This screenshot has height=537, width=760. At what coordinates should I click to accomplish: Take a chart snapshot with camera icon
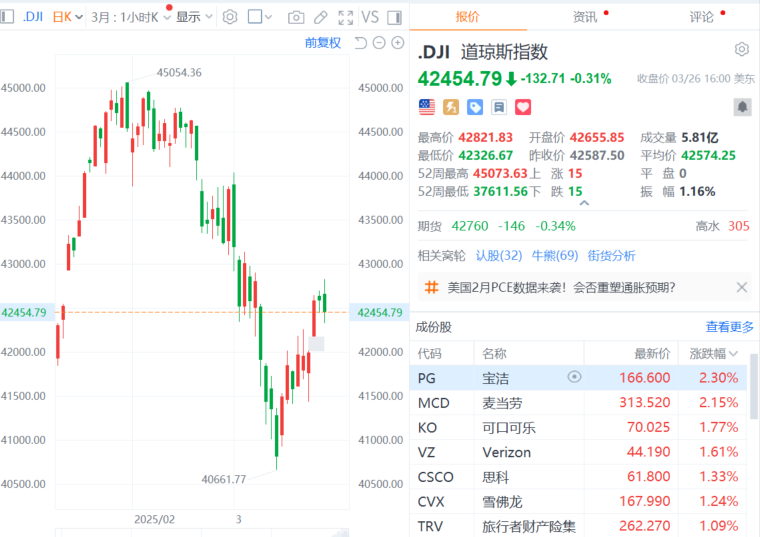[296, 18]
